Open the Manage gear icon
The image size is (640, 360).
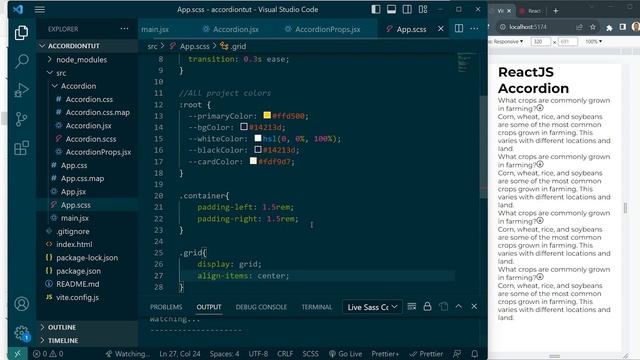(21, 333)
